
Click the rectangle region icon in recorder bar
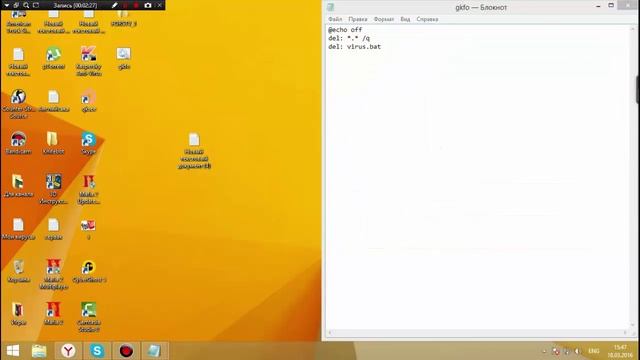pyautogui.click(x=36, y=5)
